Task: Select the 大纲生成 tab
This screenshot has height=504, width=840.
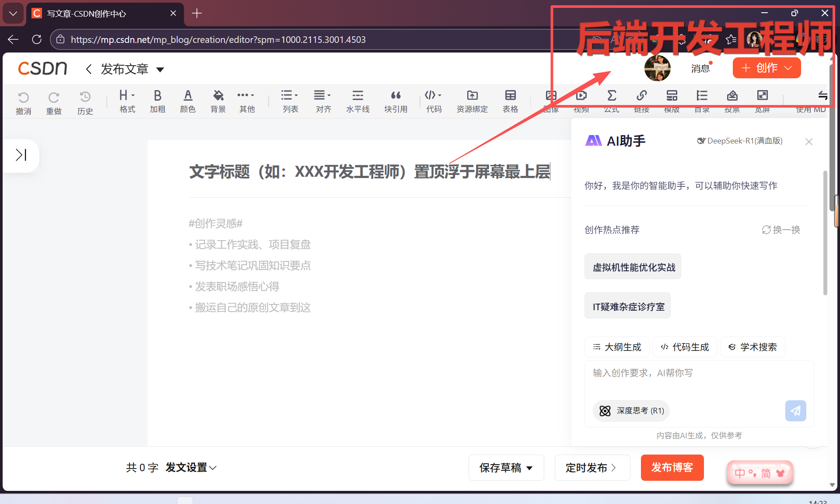Action: 617,347
